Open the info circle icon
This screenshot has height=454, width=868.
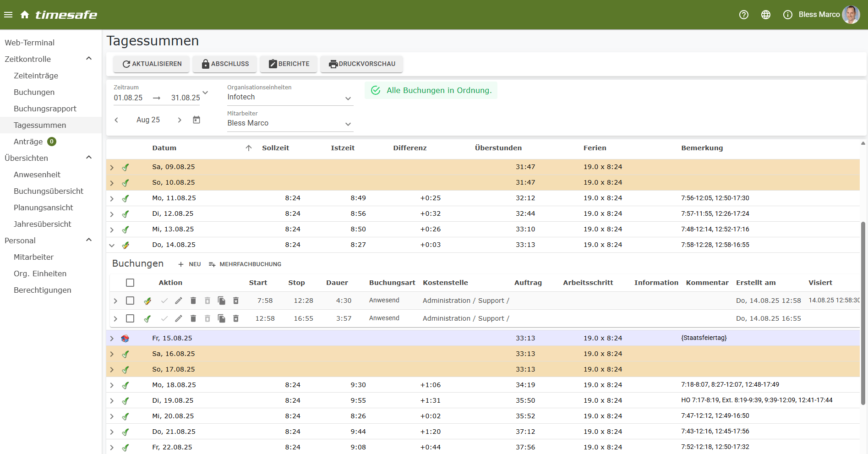tap(788, 15)
